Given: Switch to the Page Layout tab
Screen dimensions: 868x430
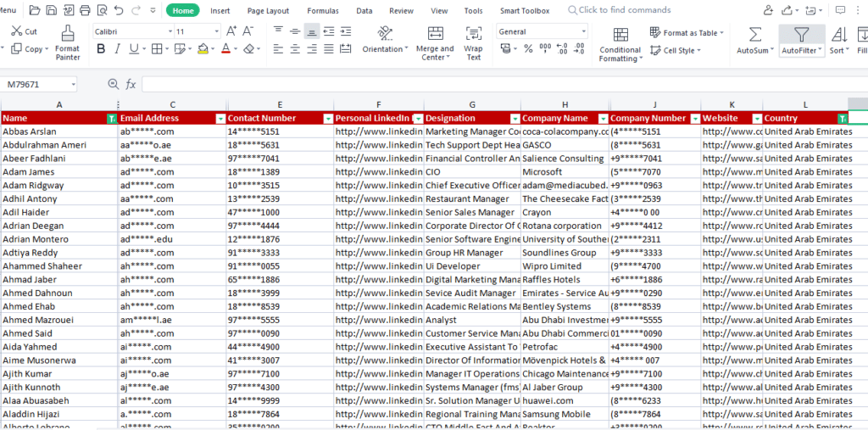Looking at the screenshot, I should pos(268,10).
